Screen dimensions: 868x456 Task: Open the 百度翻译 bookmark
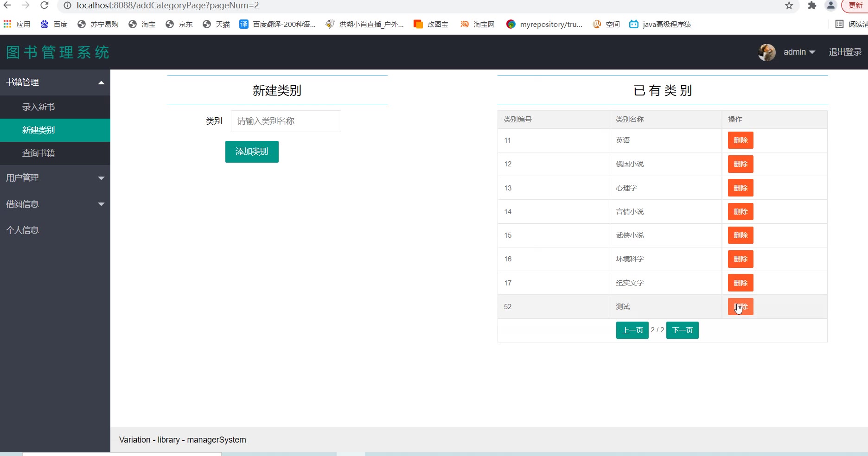(x=277, y=24)
